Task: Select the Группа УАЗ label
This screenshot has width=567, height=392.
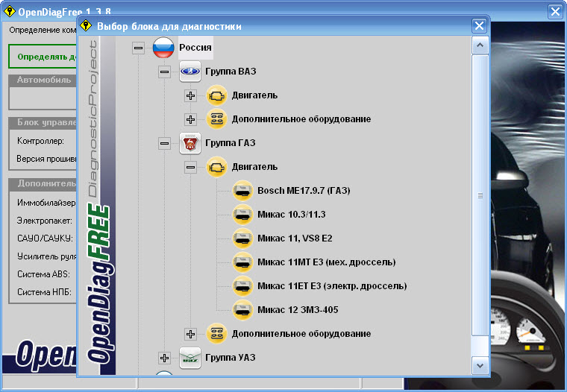Action: (231, 358)
